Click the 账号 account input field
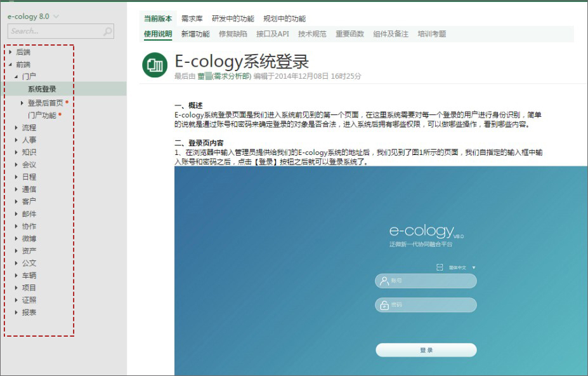The height and width of the screenshot is (376, 588). [426, 281]
